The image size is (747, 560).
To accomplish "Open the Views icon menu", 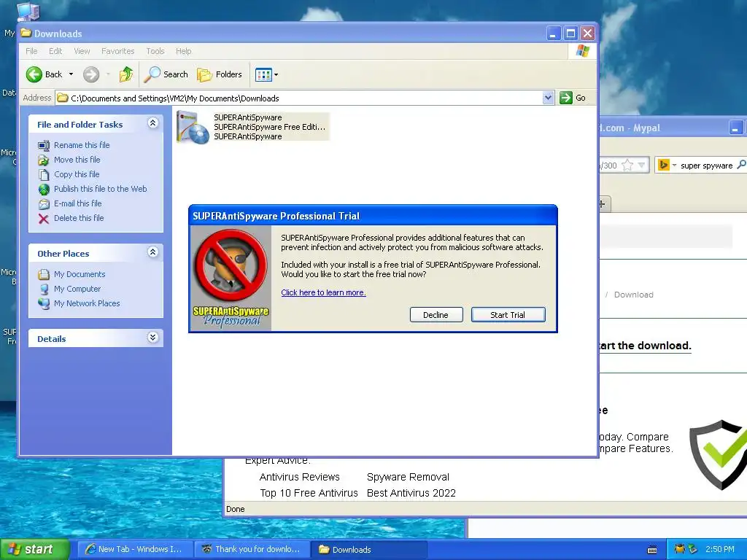I will (x=266, y=74).
